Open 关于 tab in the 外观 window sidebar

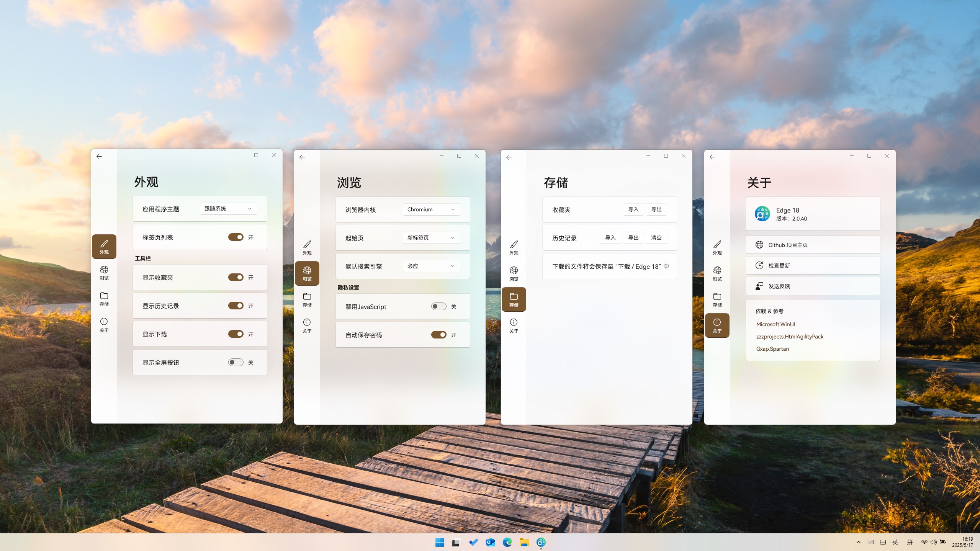[104, 325]
